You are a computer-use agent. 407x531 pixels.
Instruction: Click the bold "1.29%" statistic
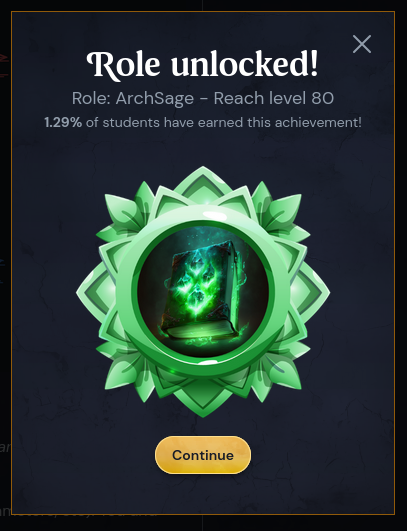click(x=63, y=122)
